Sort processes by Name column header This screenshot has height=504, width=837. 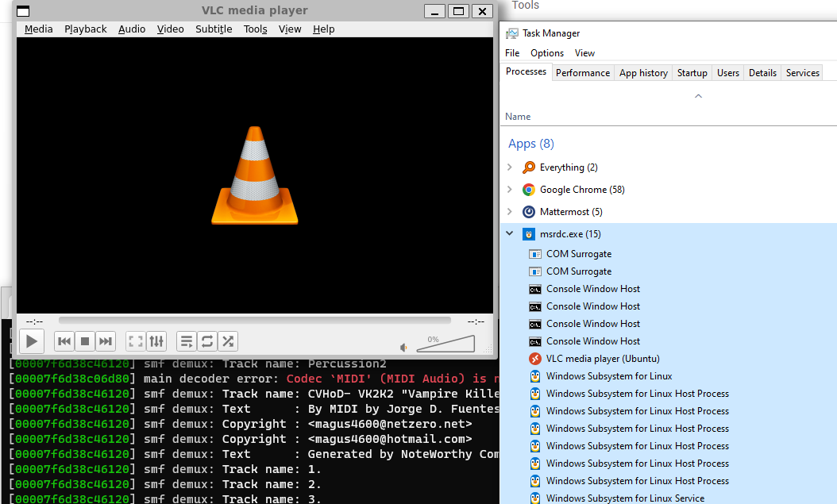(518, 116)
